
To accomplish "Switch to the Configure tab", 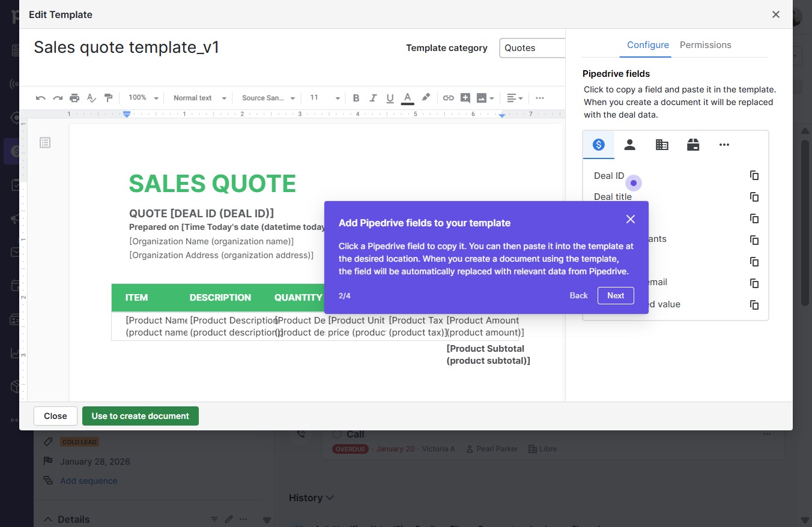I will point(648,45).
